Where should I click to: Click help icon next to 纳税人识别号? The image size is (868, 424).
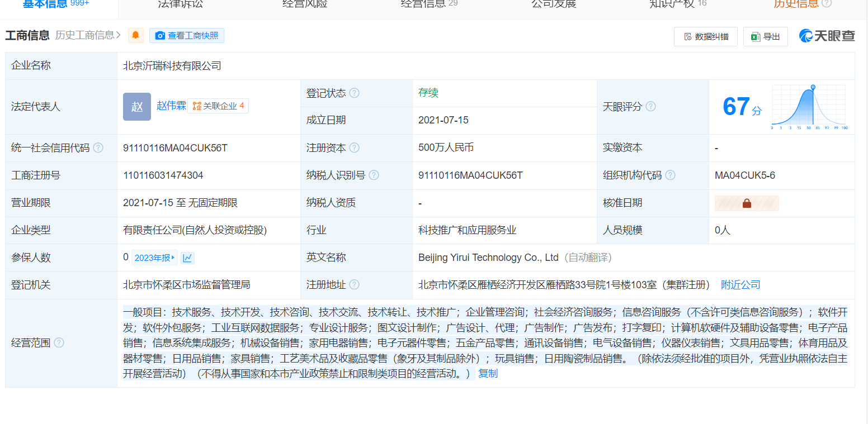pos(374,175)
